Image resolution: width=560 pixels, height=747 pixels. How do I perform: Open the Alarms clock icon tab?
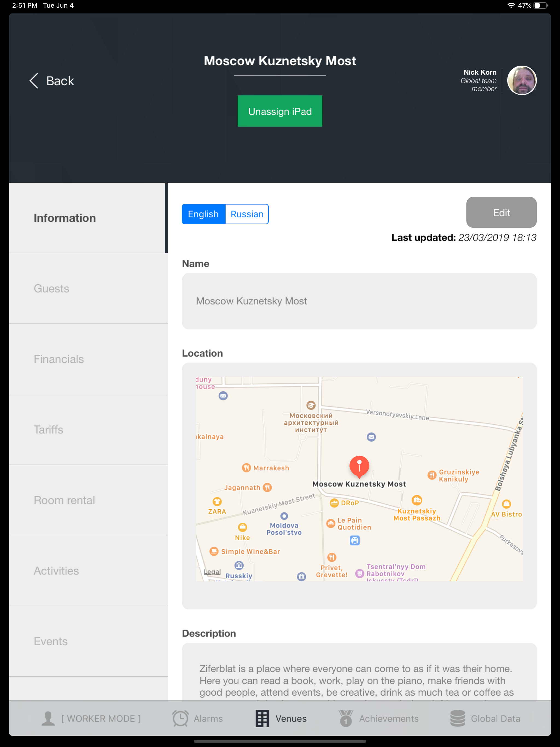(180, 718)
